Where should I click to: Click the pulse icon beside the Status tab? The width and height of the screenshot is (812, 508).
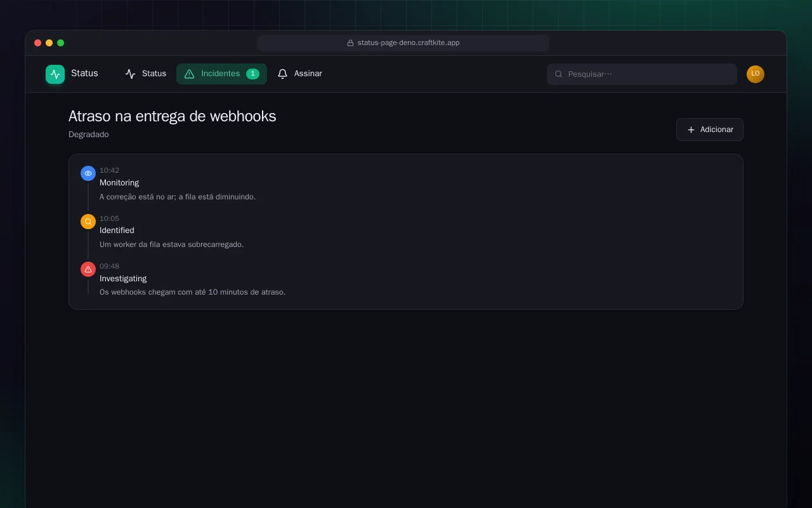[131, 74]
